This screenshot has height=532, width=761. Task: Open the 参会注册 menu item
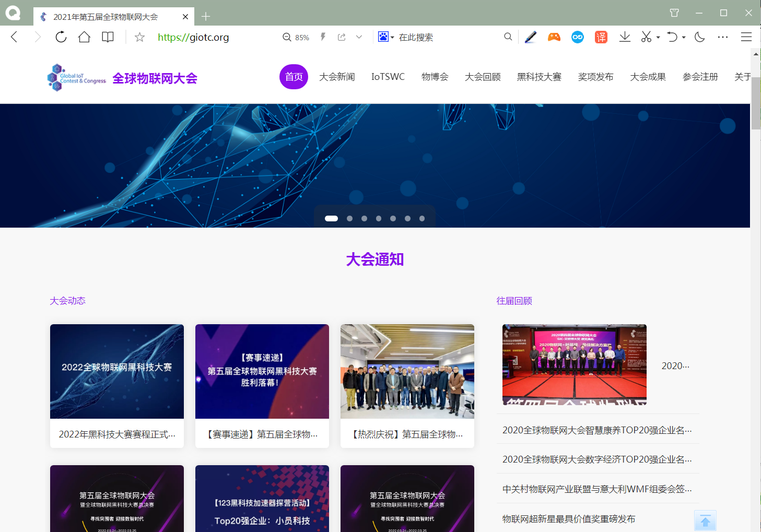click(700, 77)
